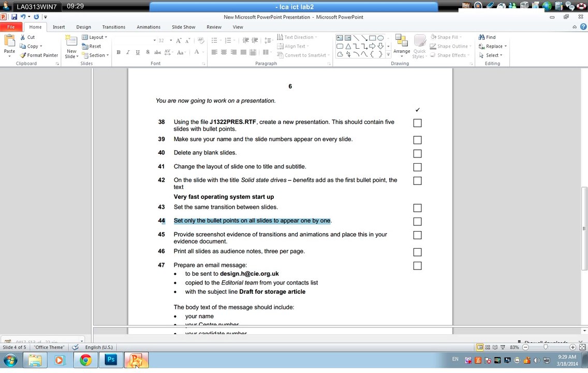588x373 pixels.
Task: Switch to the Slide Show tab
Action: pyautogui.click(x=183, y=27)
